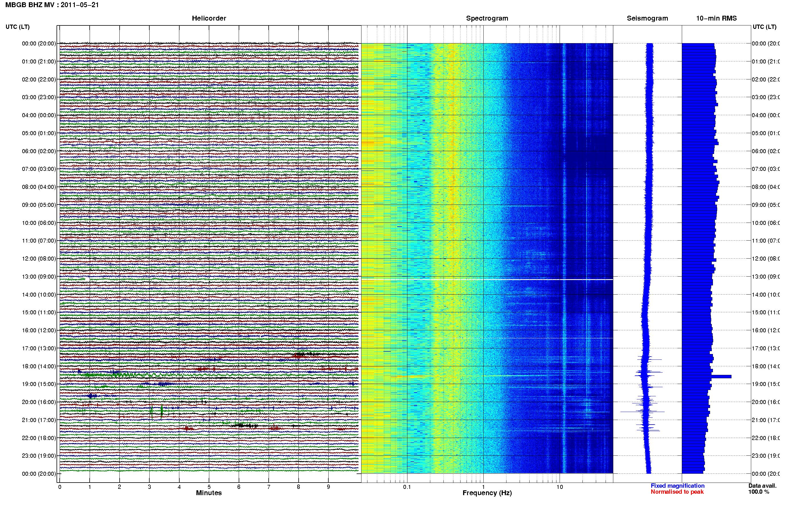Click "UTC (LT)" label beside the helicorder axis
812x508 pixels.
click(17, 27)
